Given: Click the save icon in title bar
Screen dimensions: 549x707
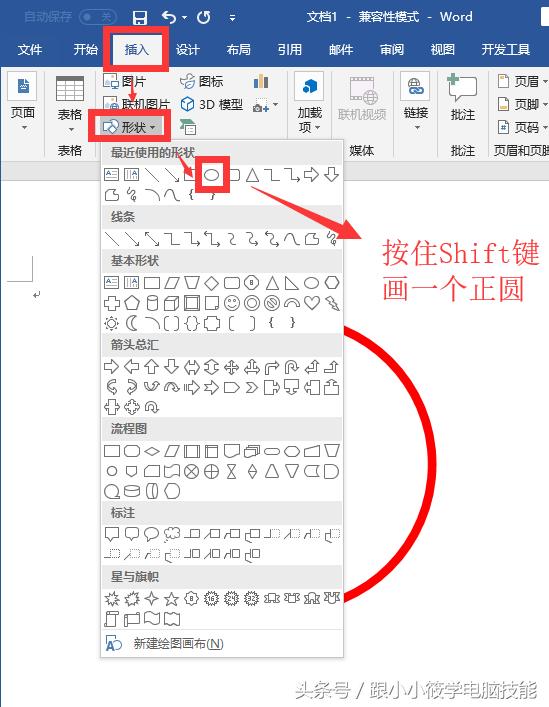Looking at the screenshot, I should point(140,18).
